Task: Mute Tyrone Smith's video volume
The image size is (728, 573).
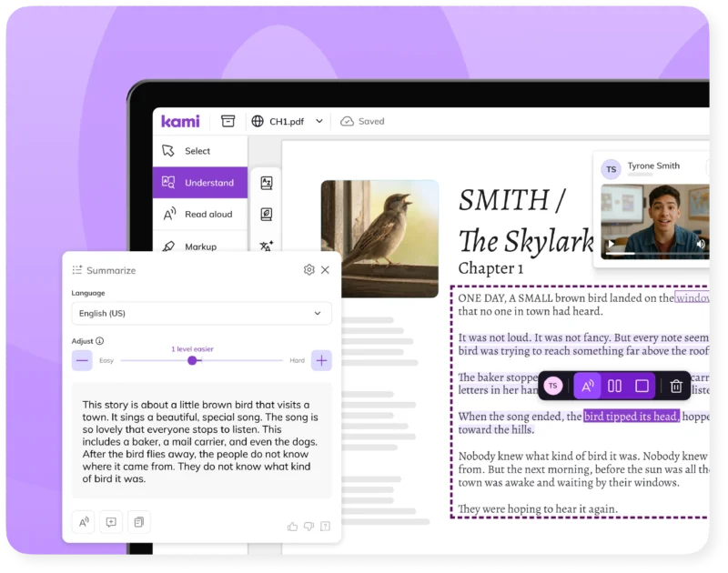Action: (x=701, y=244)
